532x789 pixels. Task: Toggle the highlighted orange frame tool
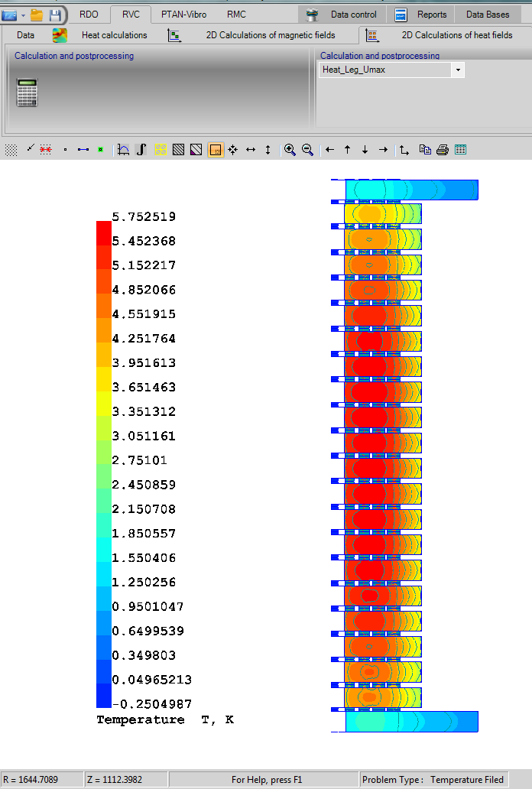tap(216, 149)
